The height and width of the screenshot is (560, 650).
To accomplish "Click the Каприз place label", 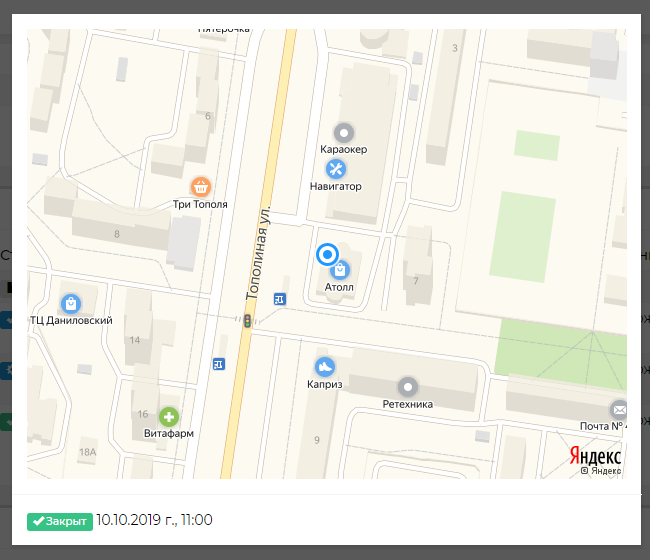I will tap(325, 384).
